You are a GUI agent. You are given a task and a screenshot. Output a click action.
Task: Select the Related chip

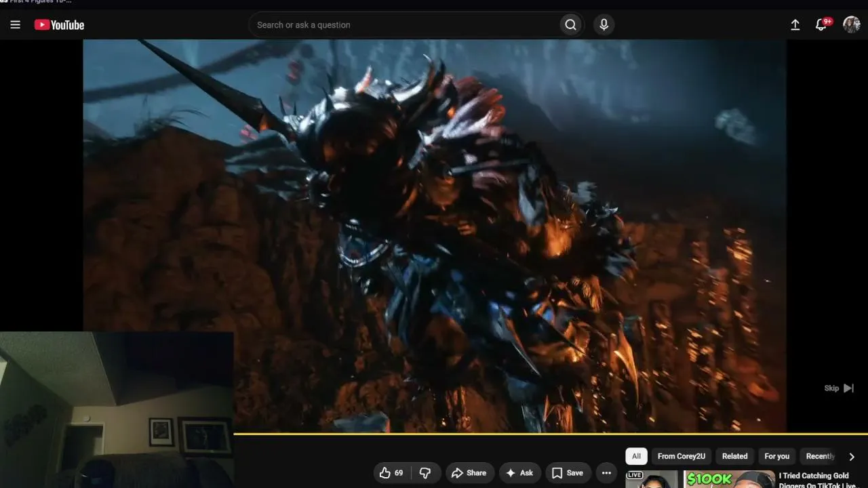pos(734,456)
